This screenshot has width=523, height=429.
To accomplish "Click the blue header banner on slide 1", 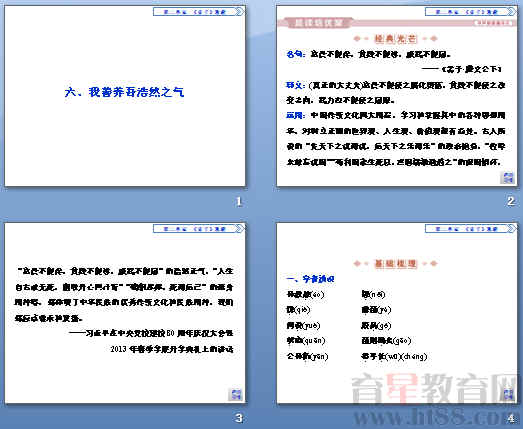I will click(x=198, y=12).
